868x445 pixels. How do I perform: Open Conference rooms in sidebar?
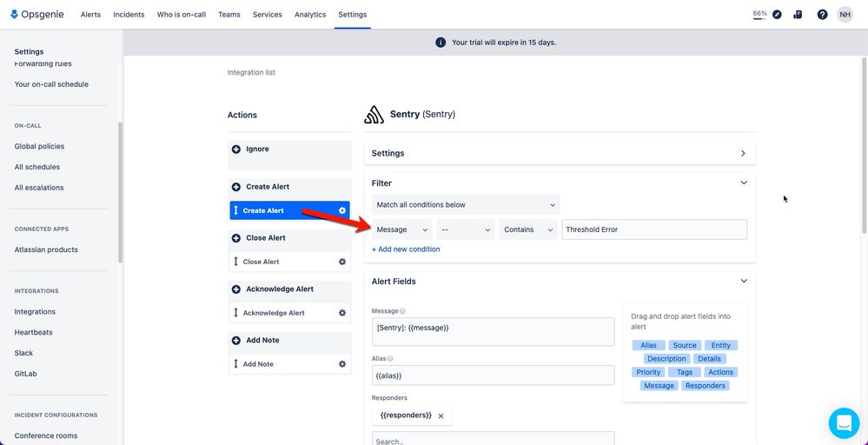[x=46, y=435]
